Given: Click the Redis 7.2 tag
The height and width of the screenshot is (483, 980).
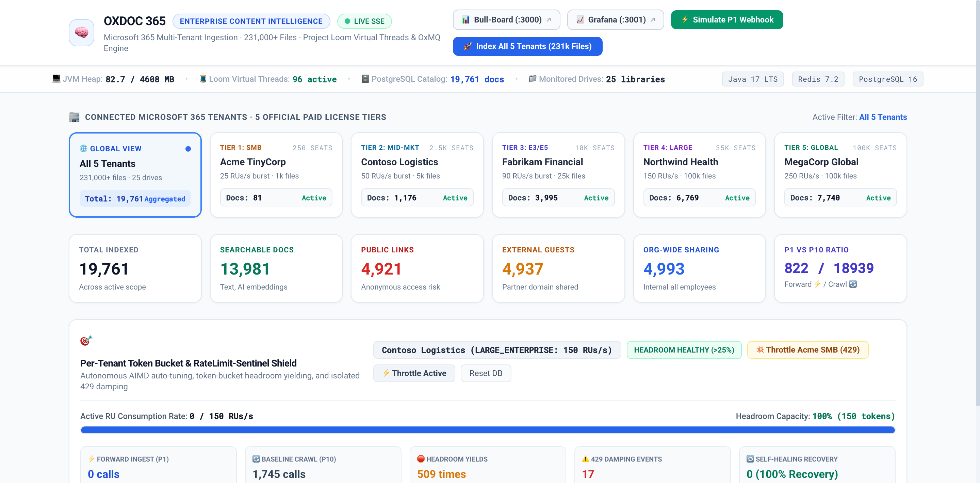Looking at the screenshot, I should pos(818,79).
